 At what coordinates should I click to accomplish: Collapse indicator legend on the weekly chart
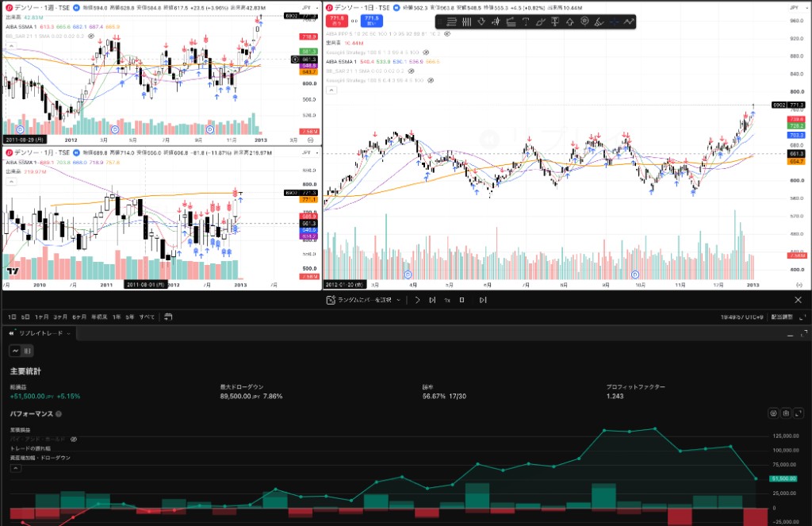pos(11,45)
